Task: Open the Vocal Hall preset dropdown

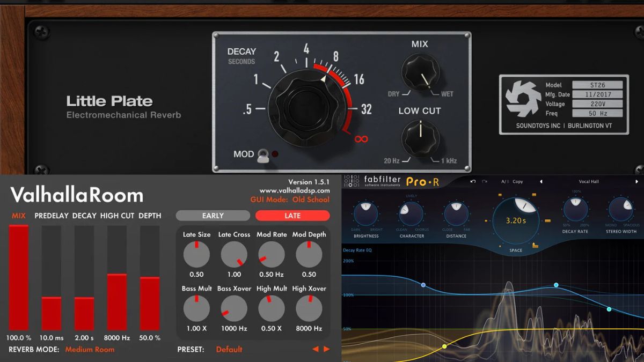Action: coord(588,181)
